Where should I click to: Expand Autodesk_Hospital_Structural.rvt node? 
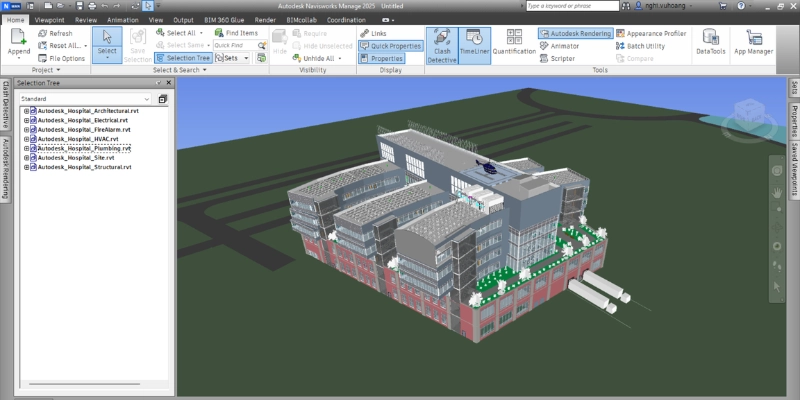click(x=27, y=167)
